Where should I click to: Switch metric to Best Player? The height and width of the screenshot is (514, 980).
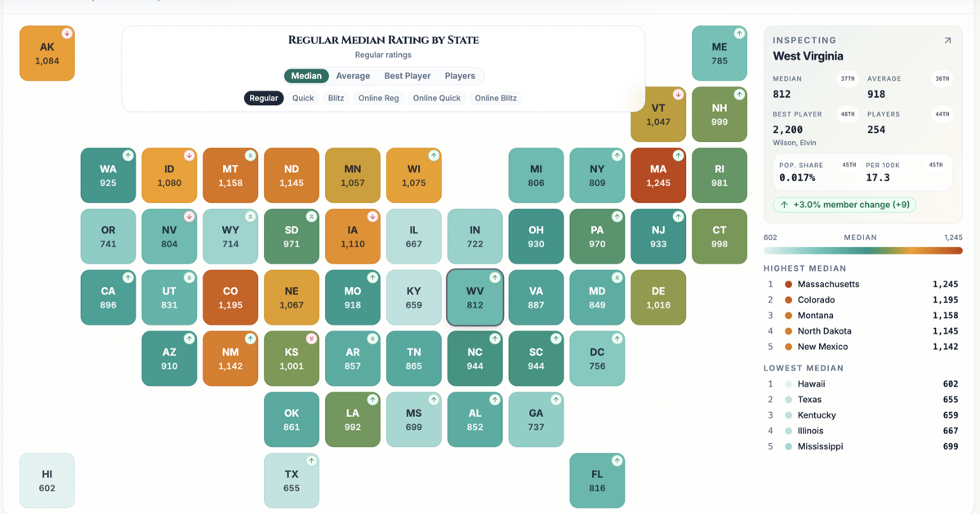(x=408, y=76)
